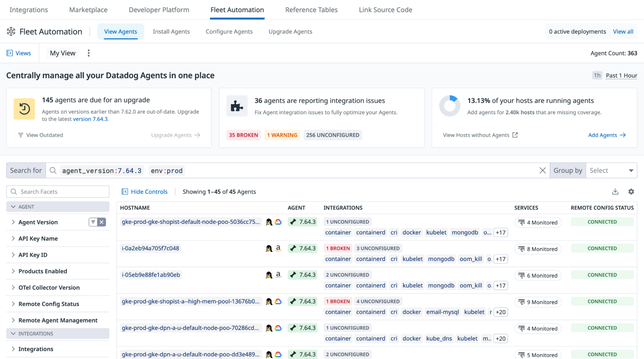Image resolution: width=644 pixels, height=359 pixels.
Task: Open table settings gear
Action: 631,192
